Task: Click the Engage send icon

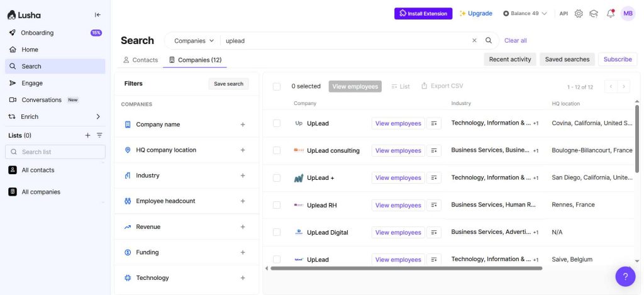Action: tap(13, 83)
